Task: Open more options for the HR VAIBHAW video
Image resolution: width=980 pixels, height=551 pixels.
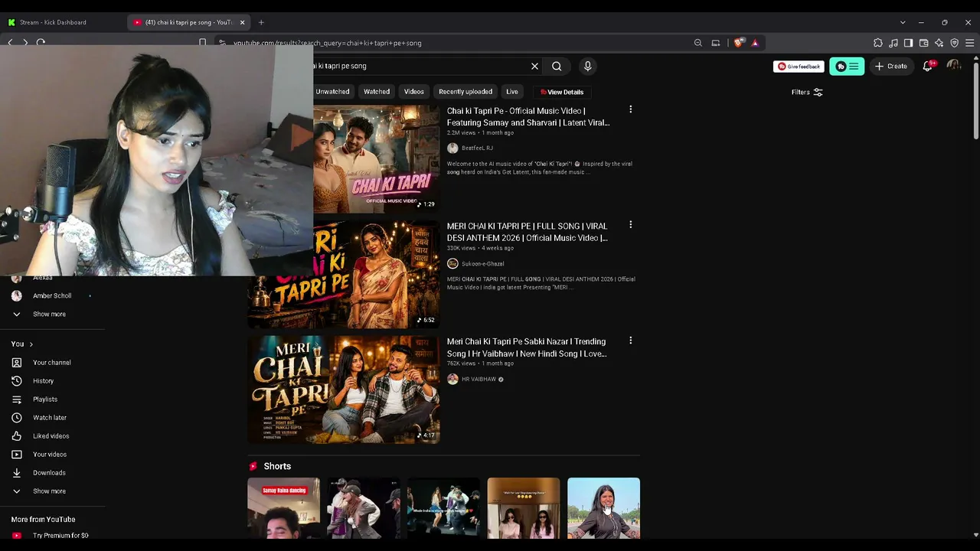Action: (x=631, y=341)
